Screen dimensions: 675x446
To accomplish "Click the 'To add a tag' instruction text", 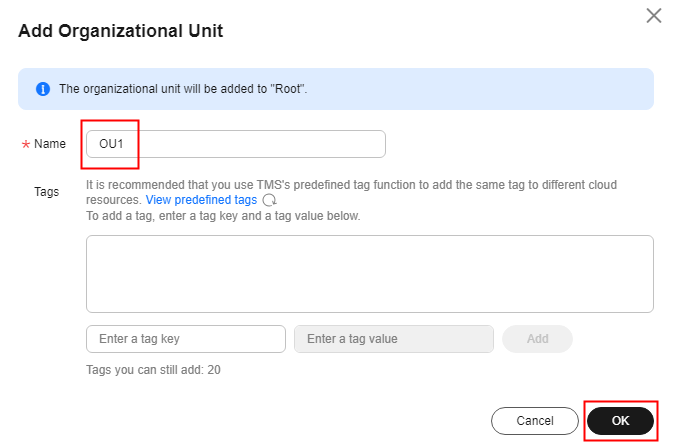I will point(223,216).
